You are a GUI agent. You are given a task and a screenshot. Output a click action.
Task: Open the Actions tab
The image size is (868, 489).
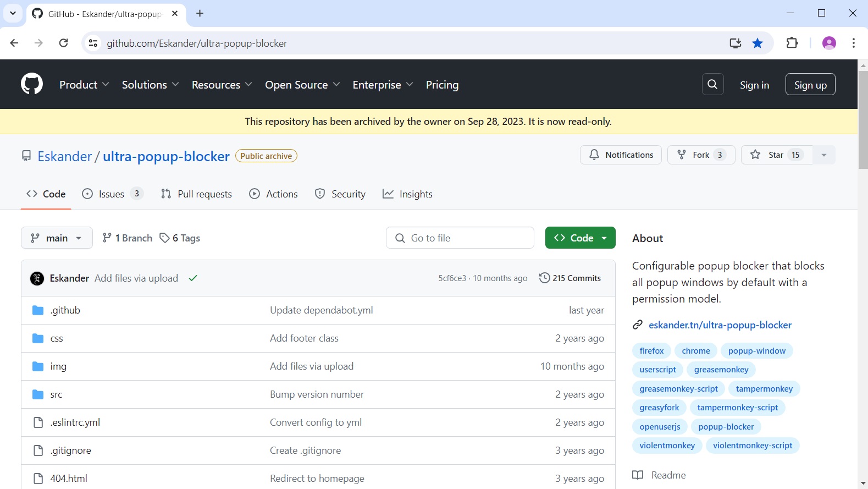[x=273, y=194]
